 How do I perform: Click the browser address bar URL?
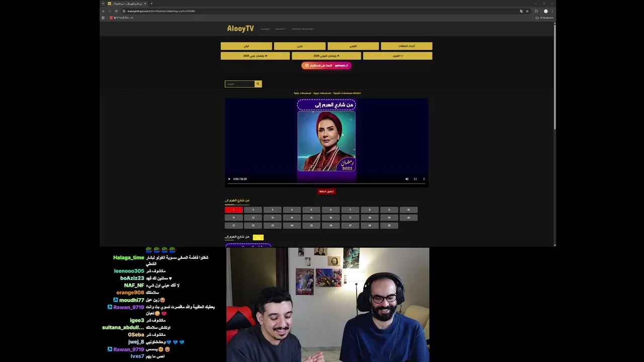161,11
